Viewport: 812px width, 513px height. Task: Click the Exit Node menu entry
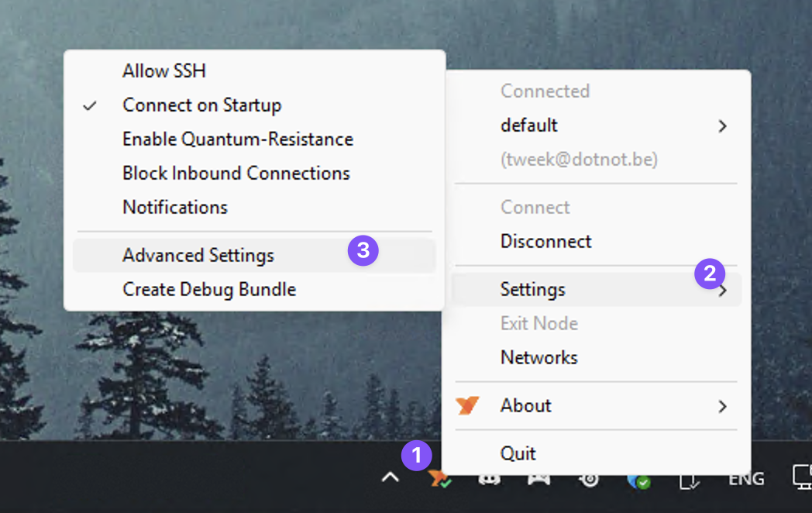pos(597,323)
